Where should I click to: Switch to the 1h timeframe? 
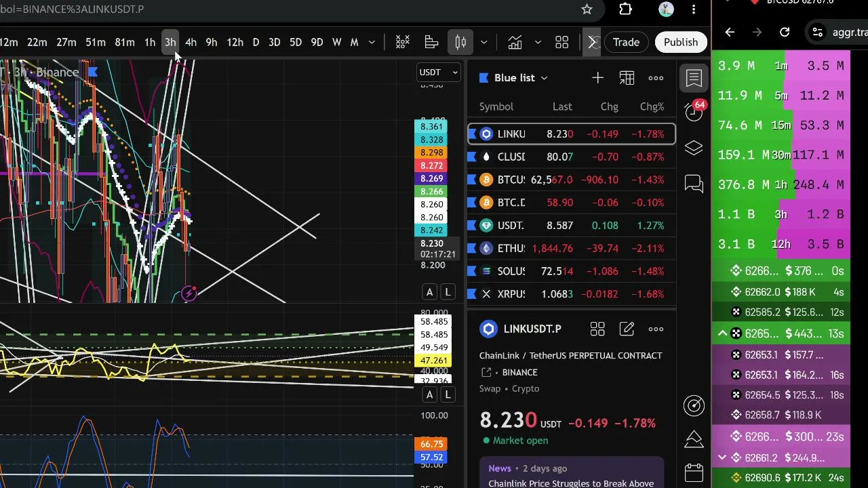click(150, 42)
